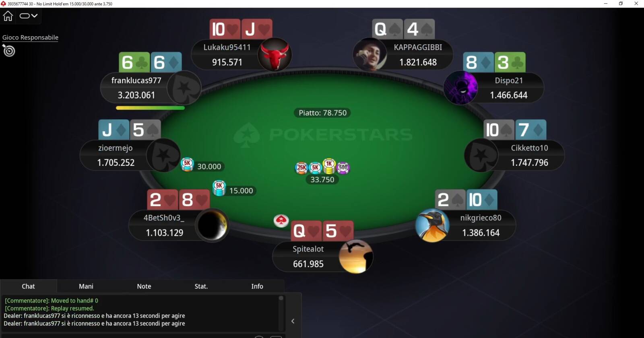
Task: Click 4BetSh0v3_'s moon avatar
Action: click(212, 225)
